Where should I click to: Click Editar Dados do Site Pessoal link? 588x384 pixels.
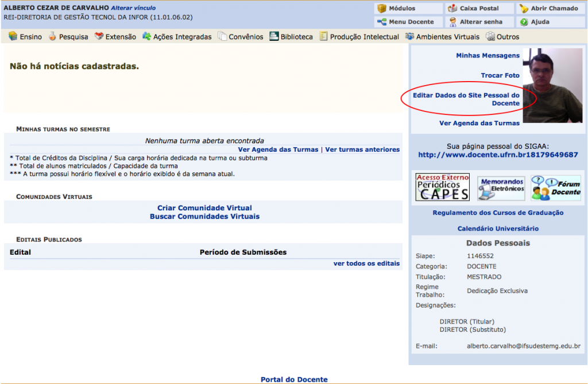[466, 99]
